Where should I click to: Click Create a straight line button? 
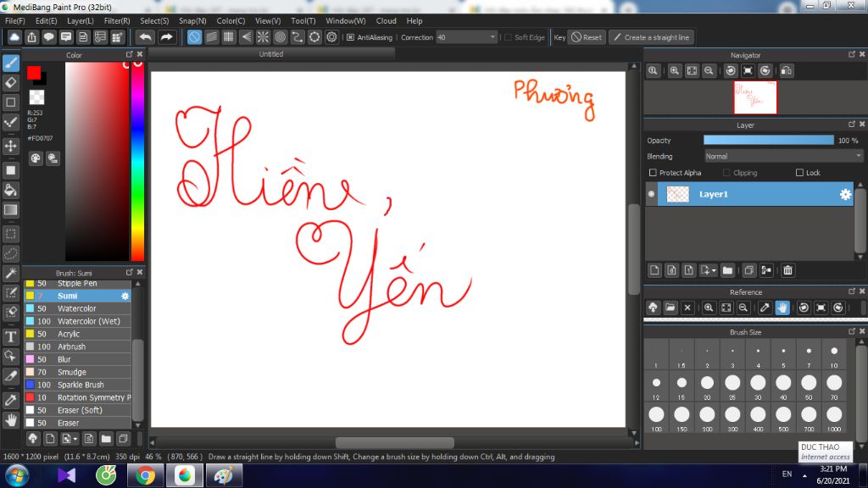(x=652, y=37)
